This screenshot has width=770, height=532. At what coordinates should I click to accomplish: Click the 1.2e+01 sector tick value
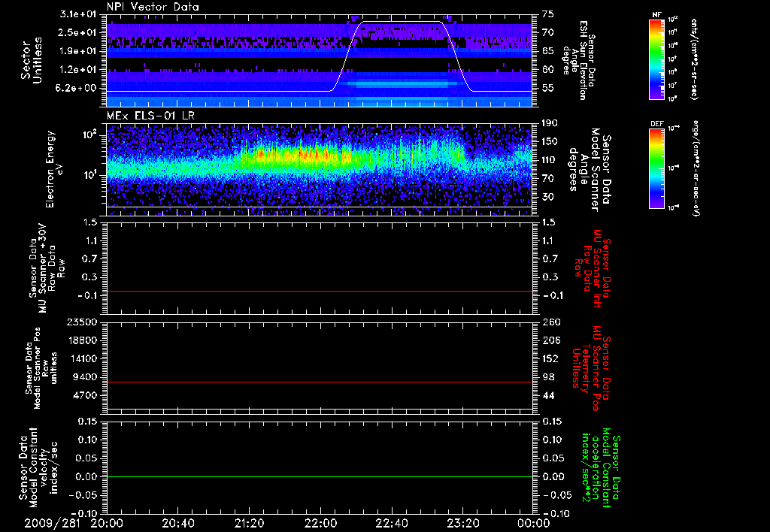coord(78,70)
